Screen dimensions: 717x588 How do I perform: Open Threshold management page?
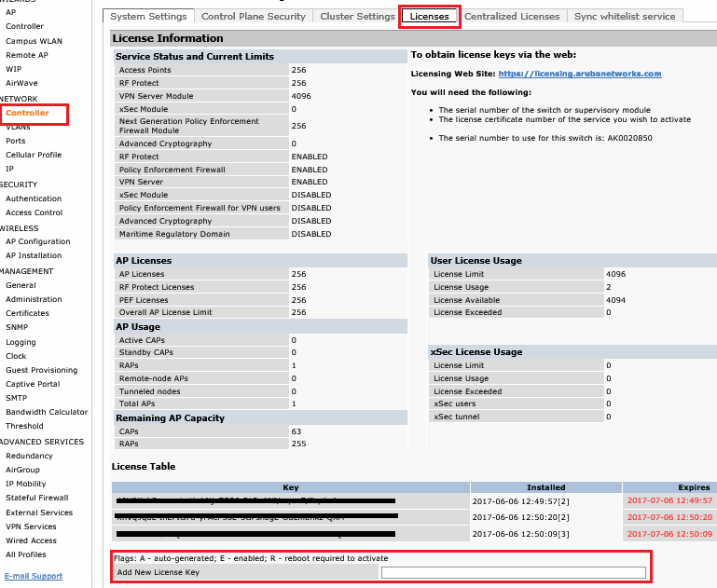[24, 426]
